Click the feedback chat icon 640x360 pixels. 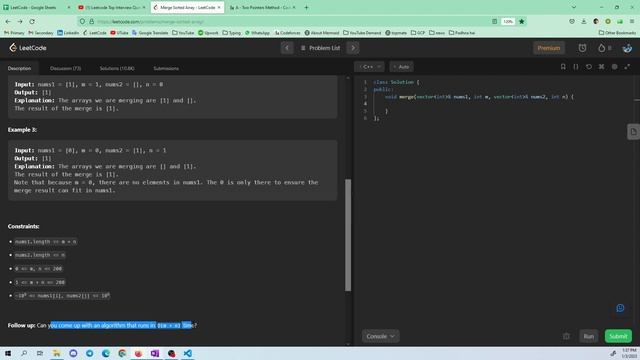pyautogui.click(x=620, y=308)
